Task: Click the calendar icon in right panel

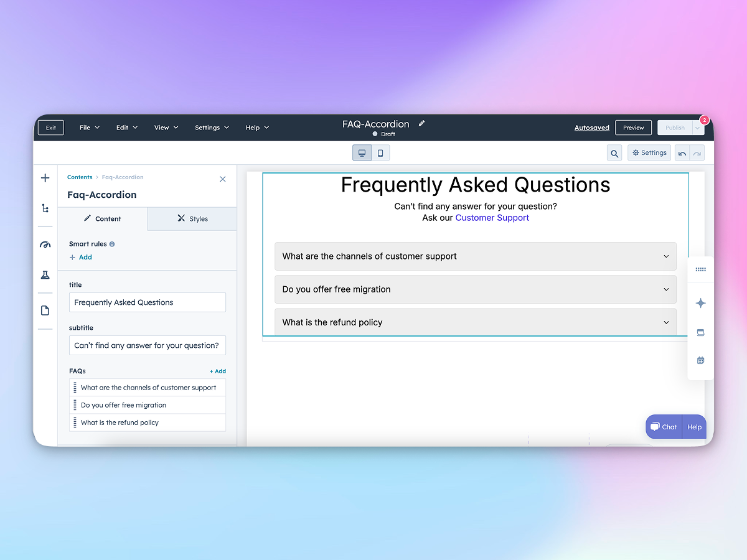Action: [x=700, y=360]
